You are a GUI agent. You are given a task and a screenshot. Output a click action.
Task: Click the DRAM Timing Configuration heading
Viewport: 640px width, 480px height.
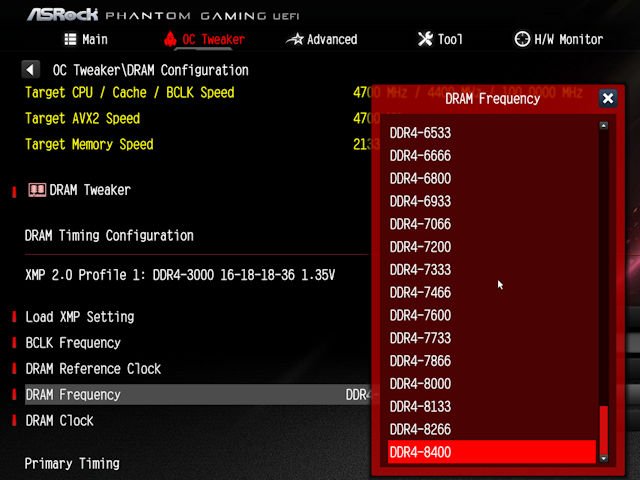click(x=109, y=236)
